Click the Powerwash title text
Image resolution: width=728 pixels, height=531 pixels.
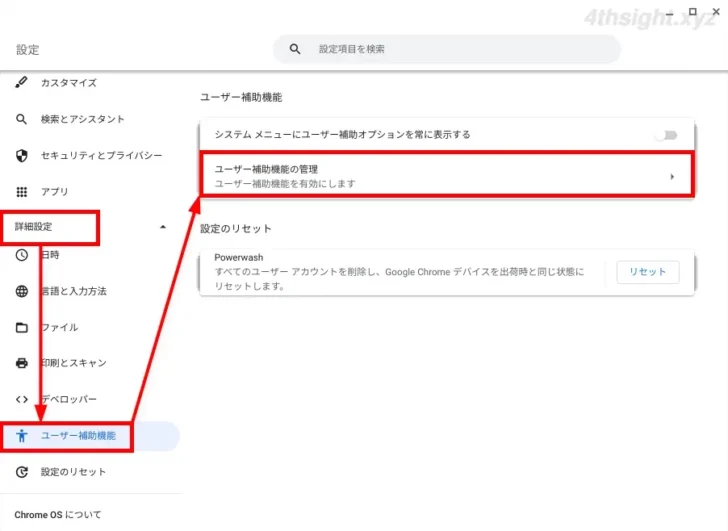[x=239, y=257]
